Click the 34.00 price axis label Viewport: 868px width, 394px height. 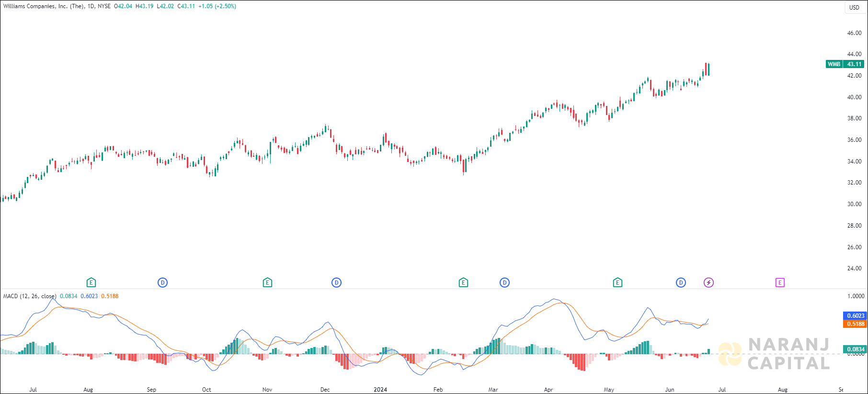point(854,162)
